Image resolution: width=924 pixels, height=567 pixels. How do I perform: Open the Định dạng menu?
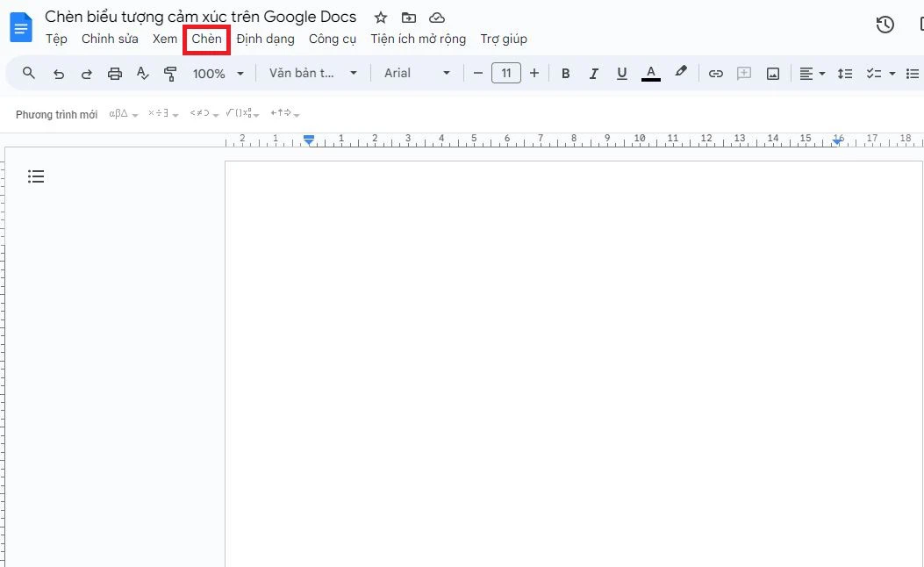265,39
